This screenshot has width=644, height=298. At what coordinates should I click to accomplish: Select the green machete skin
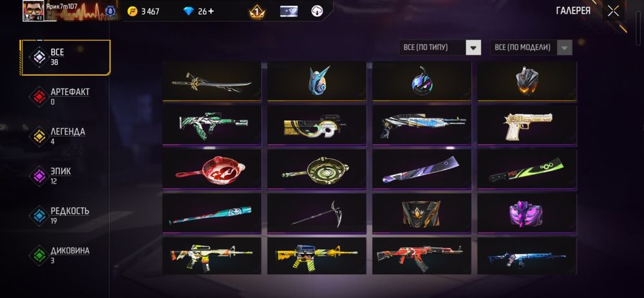527,170
